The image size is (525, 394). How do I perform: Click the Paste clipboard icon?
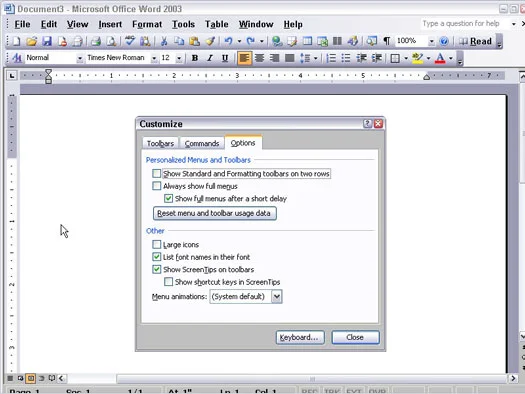click(x=195, y=42)
